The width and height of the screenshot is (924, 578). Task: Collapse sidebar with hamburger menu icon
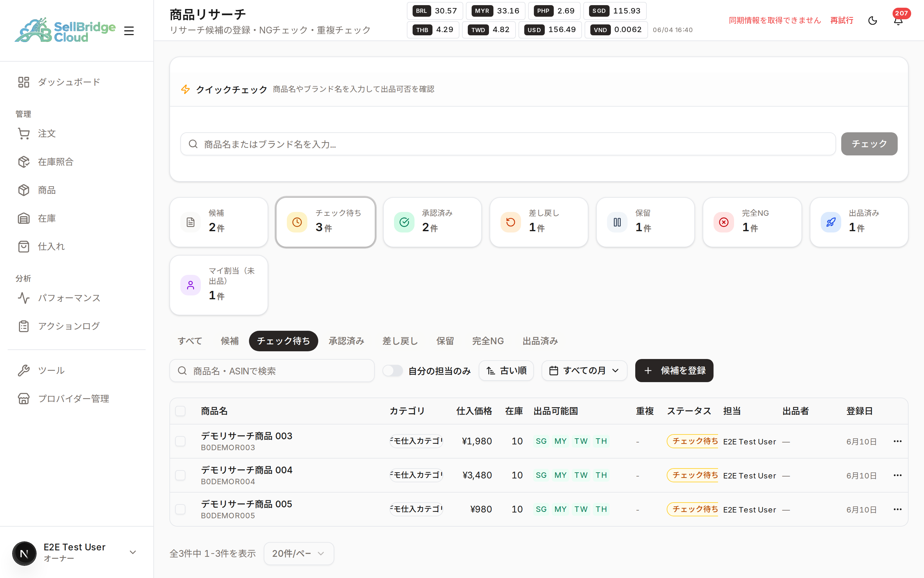(129, 31)
